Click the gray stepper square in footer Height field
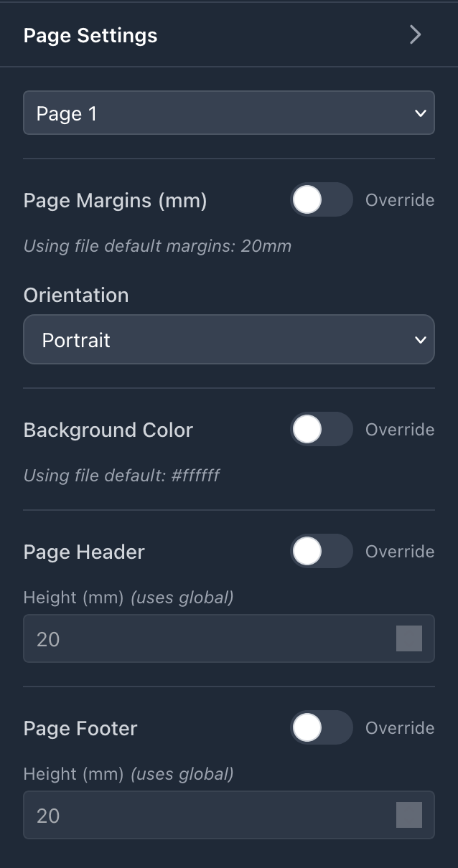Screen dimensions: 458x868 (409, 815)
